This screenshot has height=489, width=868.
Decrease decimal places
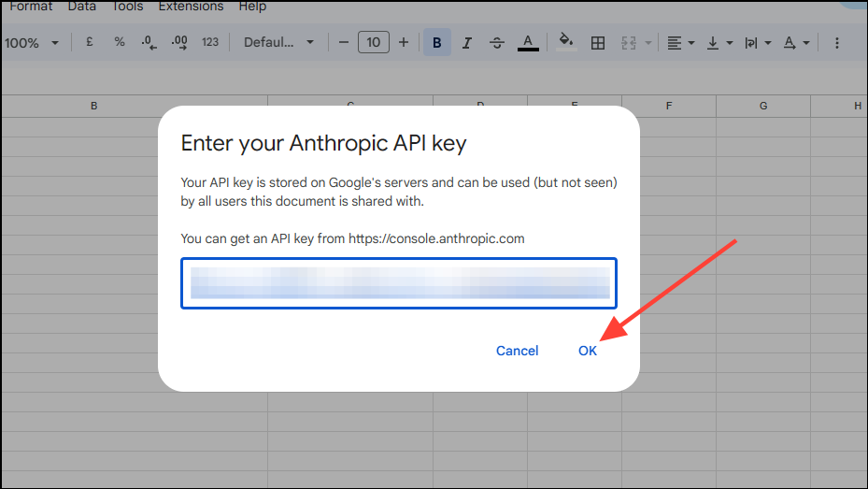[x=149, y=42]
